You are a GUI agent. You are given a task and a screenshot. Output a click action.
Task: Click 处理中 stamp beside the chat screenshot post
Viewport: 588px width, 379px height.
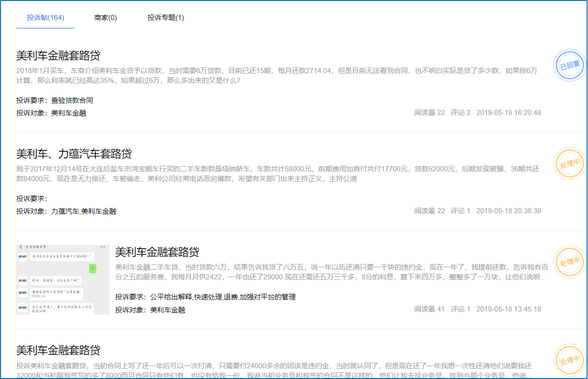coord(569,261)
